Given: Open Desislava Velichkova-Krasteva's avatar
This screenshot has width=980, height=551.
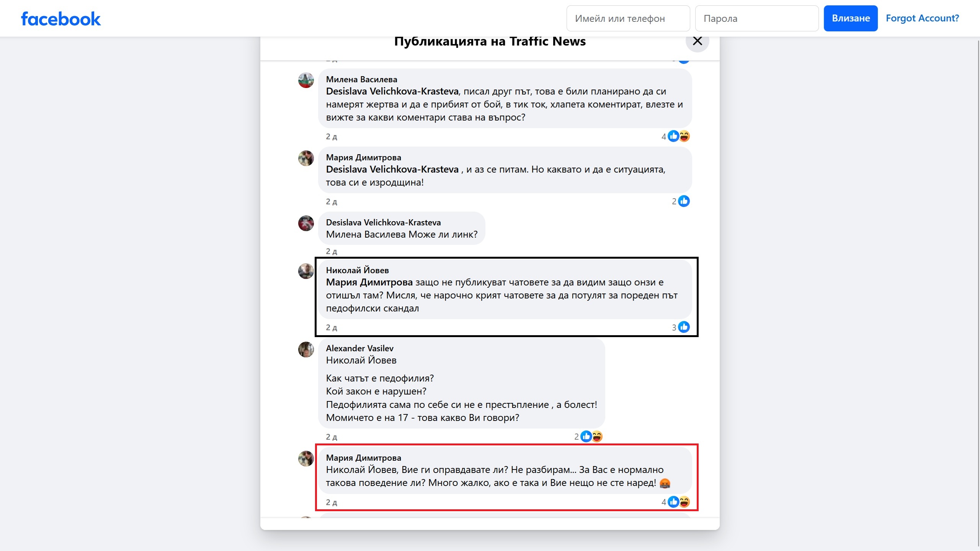Looking at the screenshot, I should point(306,223).
